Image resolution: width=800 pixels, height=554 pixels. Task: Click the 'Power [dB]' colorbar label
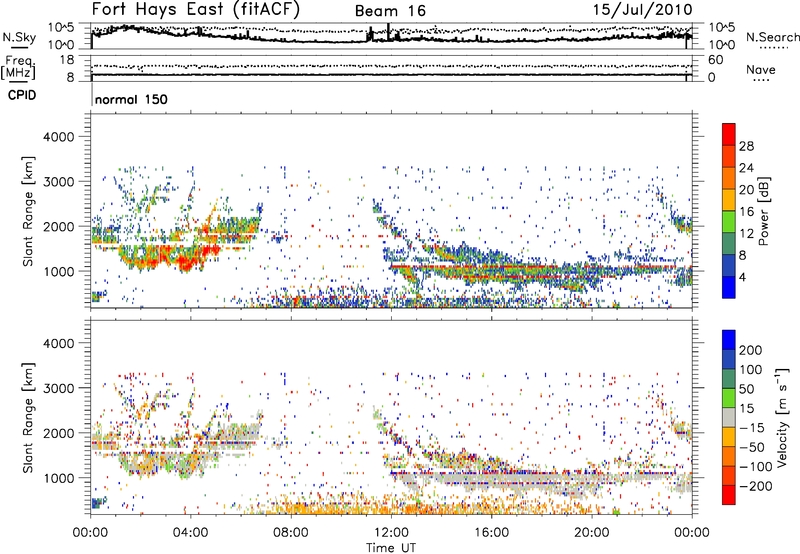pyautogui.click(x=763, y=211)
